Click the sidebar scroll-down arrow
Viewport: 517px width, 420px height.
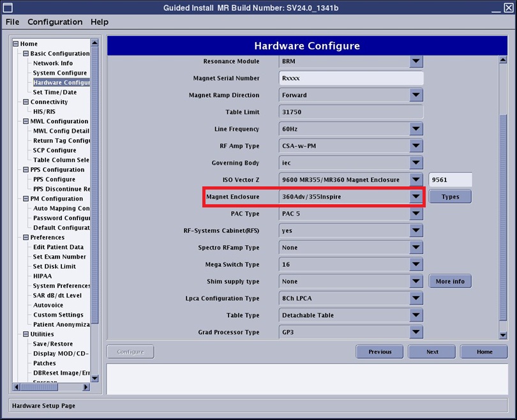[94, 378]
